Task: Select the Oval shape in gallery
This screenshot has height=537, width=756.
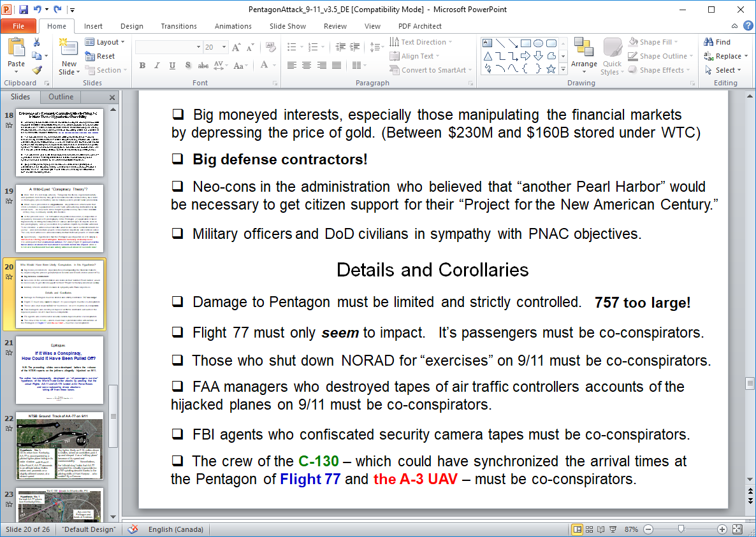Action: click(539, 43)
